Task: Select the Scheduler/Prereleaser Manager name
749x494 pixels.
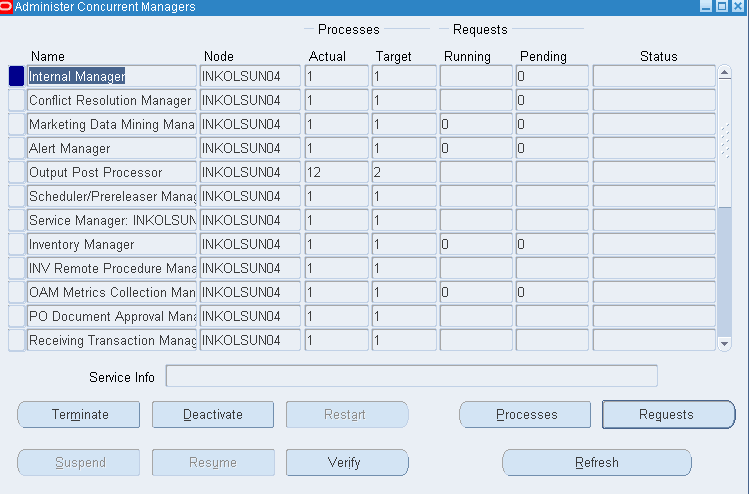Action: tap(112, 196)
